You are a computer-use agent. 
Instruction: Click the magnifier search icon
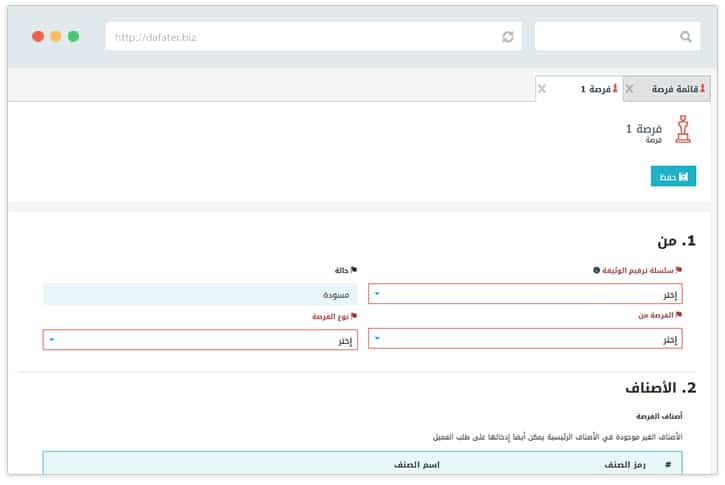tap(686, 37)
